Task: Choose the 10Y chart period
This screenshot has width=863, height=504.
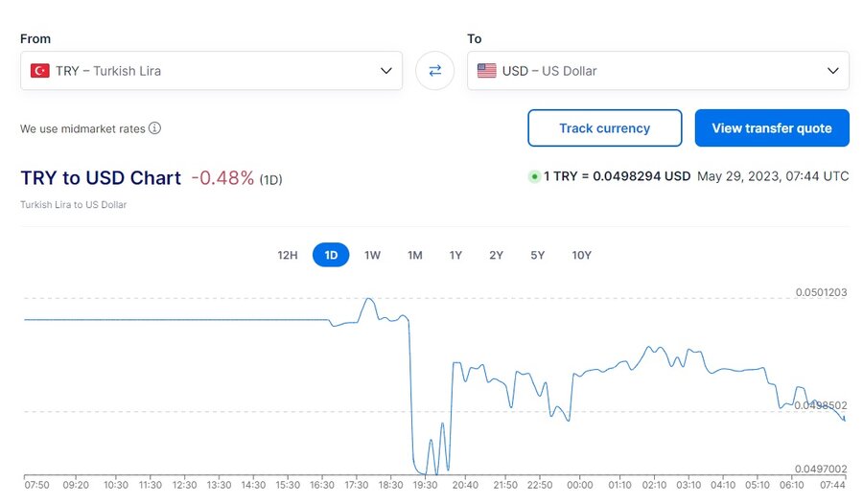Action: pyautogui.click(x=581, y=255)
